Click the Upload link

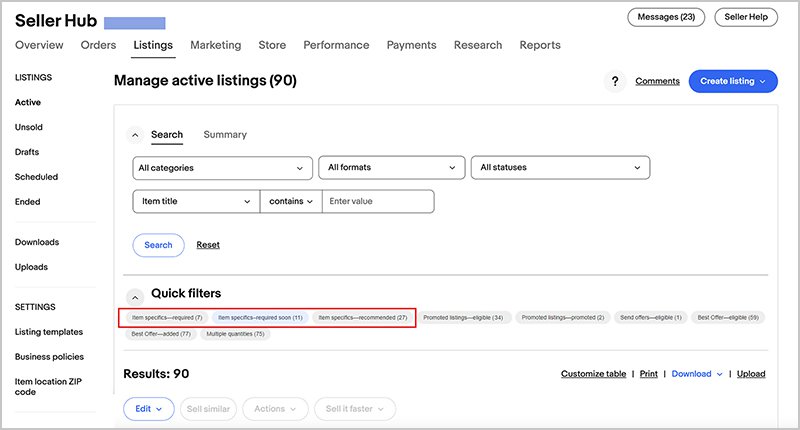coord(751,374)
